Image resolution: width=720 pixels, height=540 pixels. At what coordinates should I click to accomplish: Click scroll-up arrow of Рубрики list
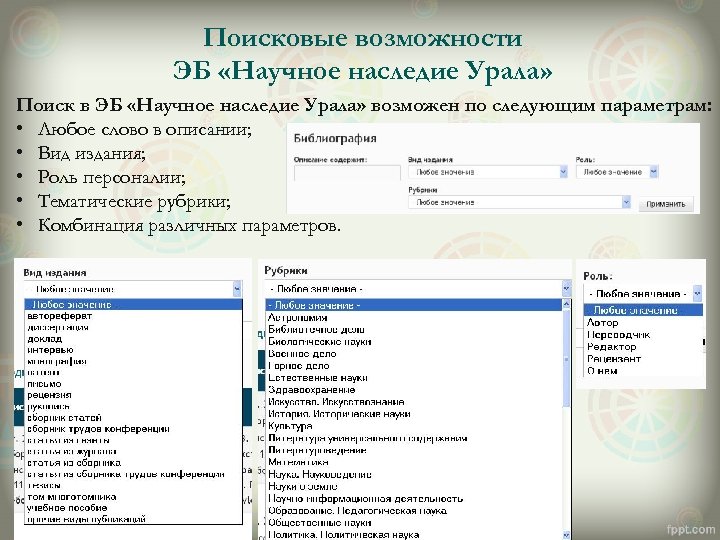coord(566,304)
